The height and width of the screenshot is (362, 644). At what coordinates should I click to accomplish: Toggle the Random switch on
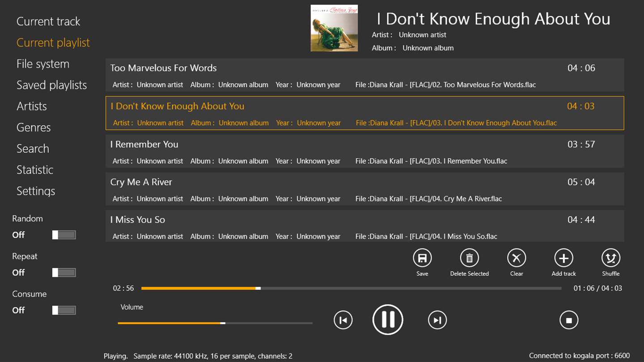[x=64, y=235]
